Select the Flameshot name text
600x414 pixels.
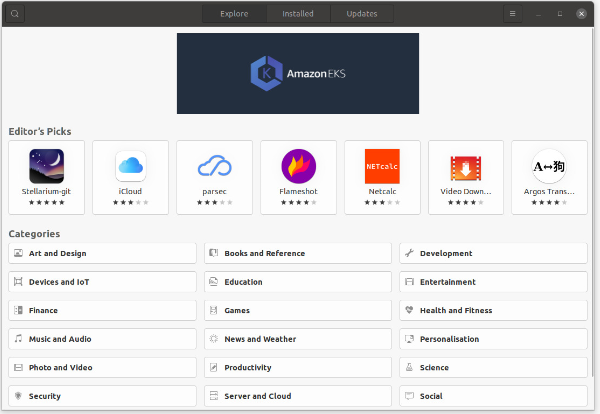pyautogui.click(x=298, y=191)
